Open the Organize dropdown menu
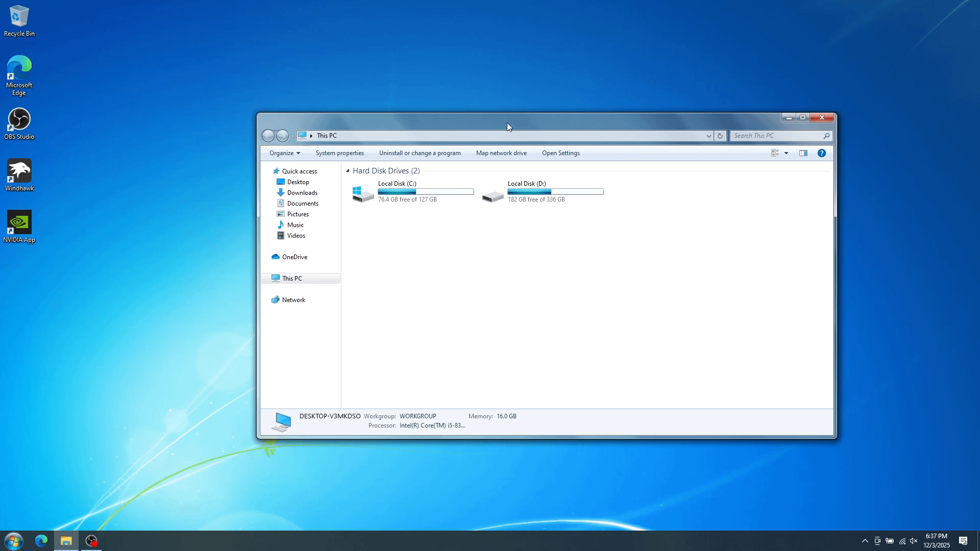Screen dimensions: 980x551 (284, 153)
